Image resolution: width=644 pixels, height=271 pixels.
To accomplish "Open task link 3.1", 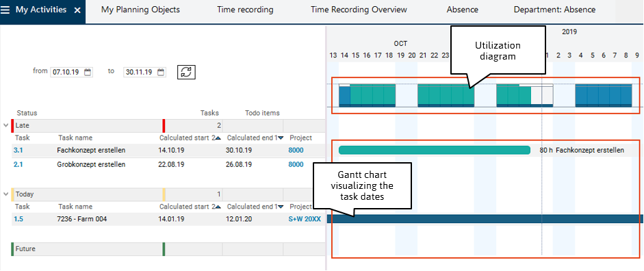I will point(18,151).
